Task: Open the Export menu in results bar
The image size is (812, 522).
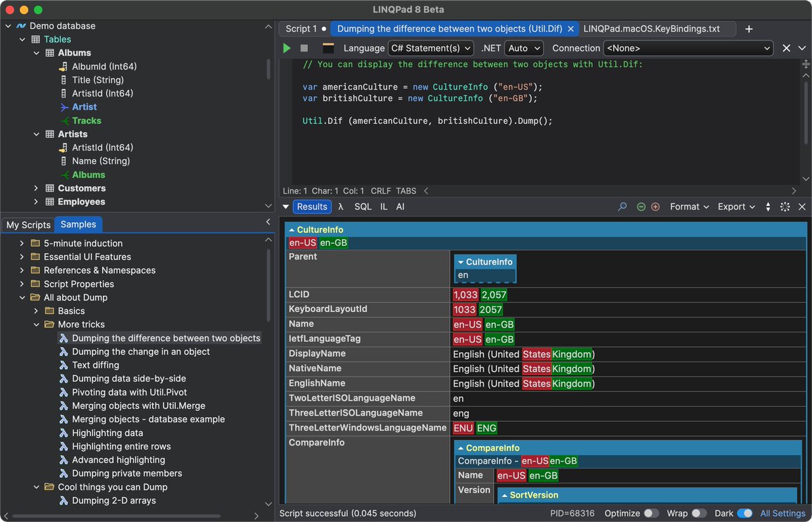Action: pyautogui.click(x=736, y=206)
